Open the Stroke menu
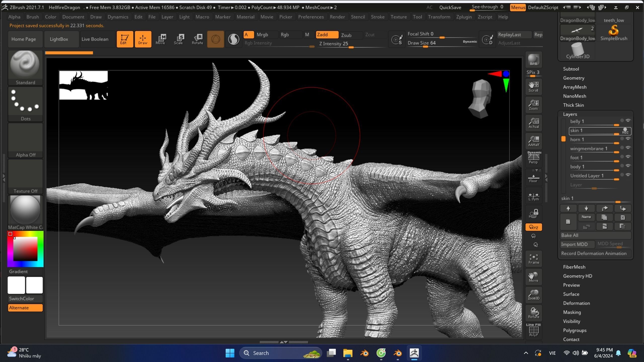 (378, 17)
